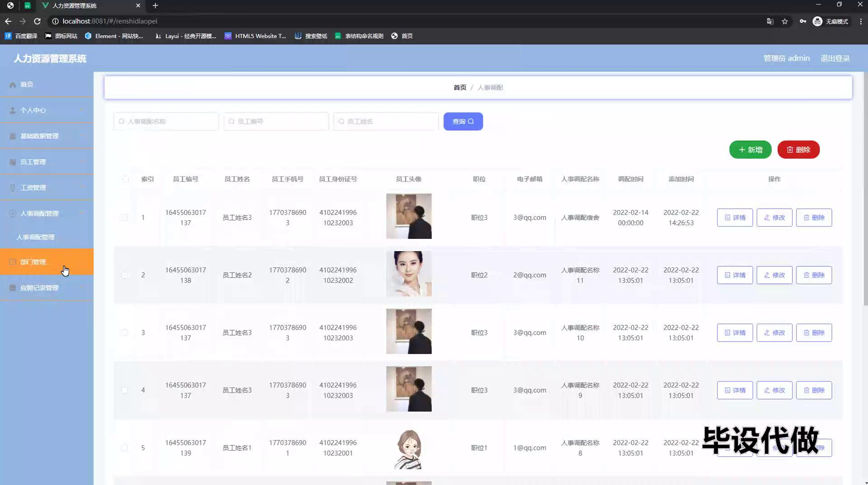Bookmark this page with star icon
The height and width of the screenshot is (485, 868).
(785, 21)
